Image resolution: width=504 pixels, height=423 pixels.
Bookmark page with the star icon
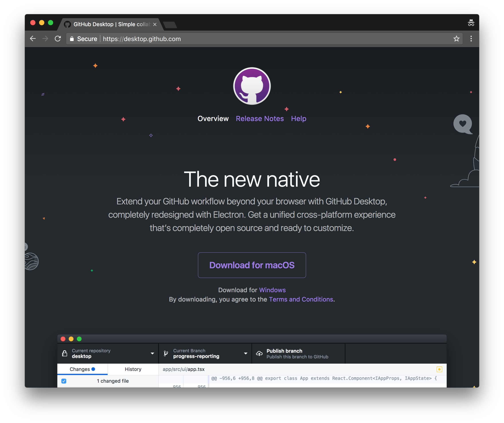[x=456, y=39]
